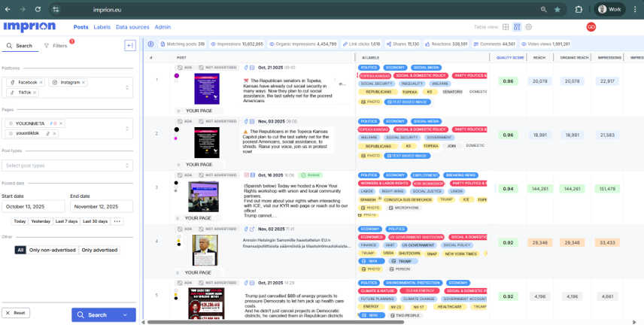Image resolution: width=644 pixels, height=325 pixels.
Task: Click the ADA badge on post 1
Action: 185,68
